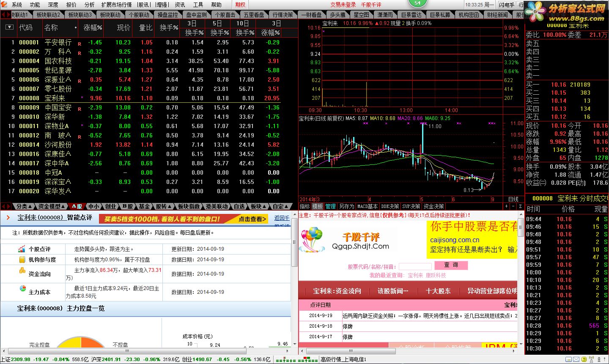Click the 主力成本 pie icon
Viewport: 609px width, 364px height.
point(23,288)
